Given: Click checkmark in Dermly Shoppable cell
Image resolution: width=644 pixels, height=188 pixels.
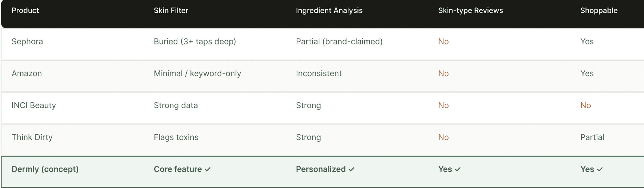Looking at the screenshot, I should tap(600, 169).
